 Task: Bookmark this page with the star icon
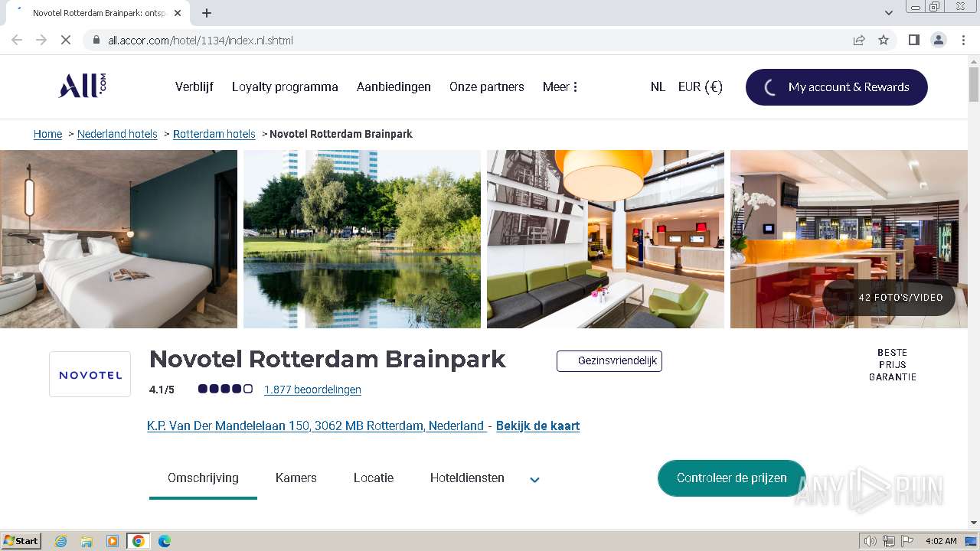[884, 40]
